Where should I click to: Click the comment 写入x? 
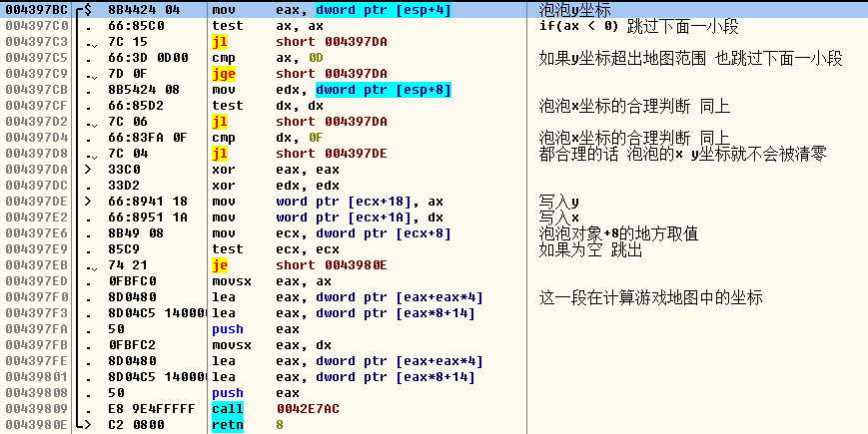pyautogui.click(x=558, y=217)
